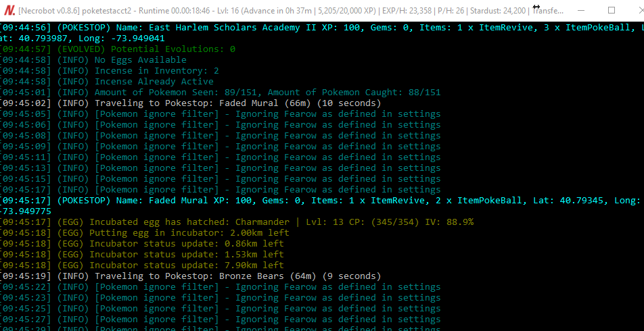The width and height of the screenshot is (644, 331).
Task: Click the 'Amount of Pokemon Seen: 89/151' line
Action: (220, 93)
